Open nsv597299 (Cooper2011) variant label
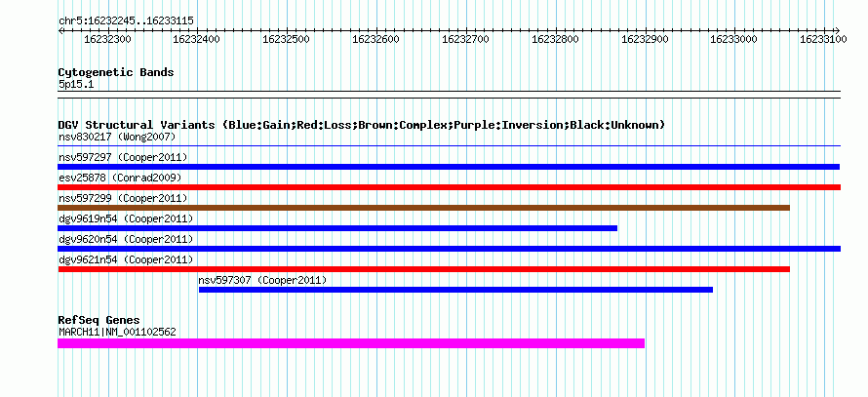 pos(123,198)
